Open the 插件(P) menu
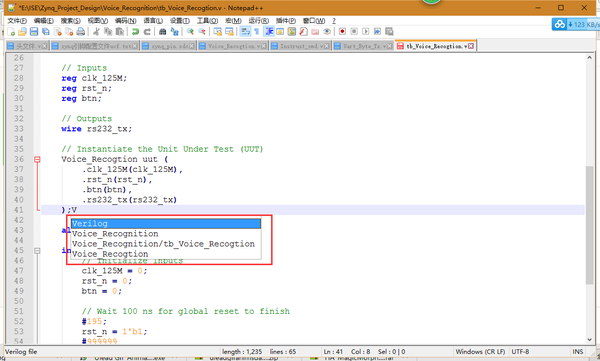Image resolution: width=600 pixels, height=361 pixels. [286, 21]
